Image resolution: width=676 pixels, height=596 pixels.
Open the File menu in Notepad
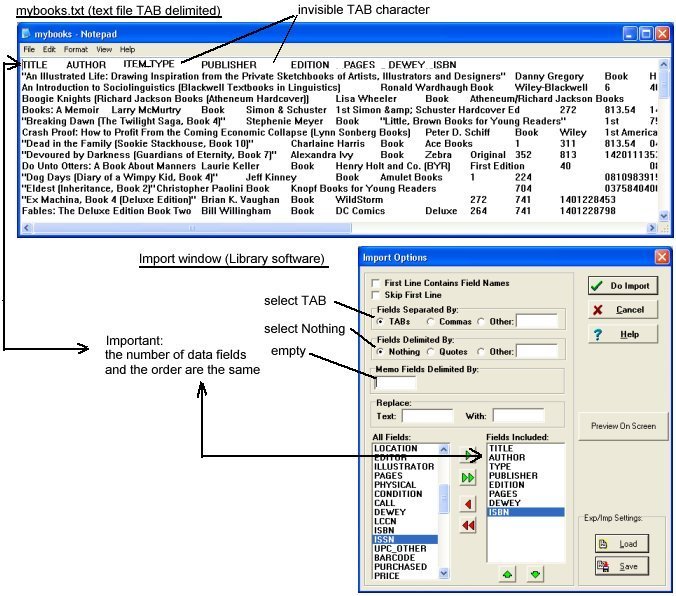[x=29, y=49]
